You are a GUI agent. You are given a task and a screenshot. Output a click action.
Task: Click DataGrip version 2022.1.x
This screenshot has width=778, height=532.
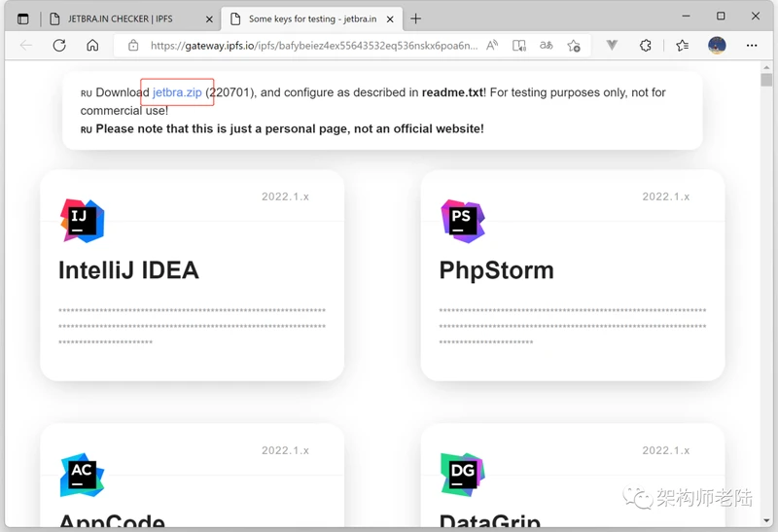(666, 450)
